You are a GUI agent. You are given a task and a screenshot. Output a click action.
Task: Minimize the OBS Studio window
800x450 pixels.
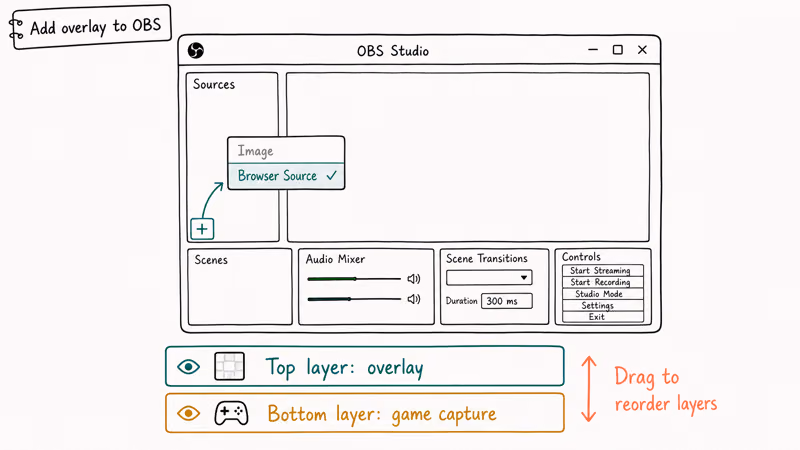coord(593,50)
